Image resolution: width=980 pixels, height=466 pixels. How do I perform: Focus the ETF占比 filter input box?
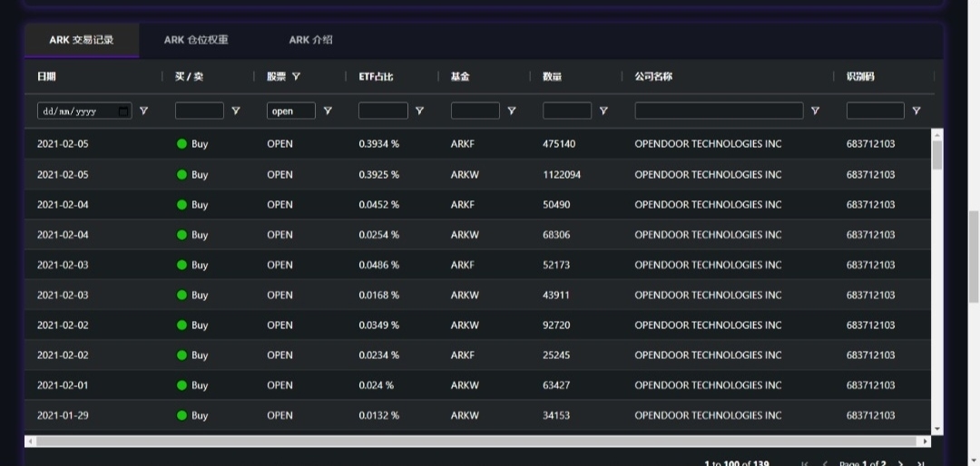[383, 111]
